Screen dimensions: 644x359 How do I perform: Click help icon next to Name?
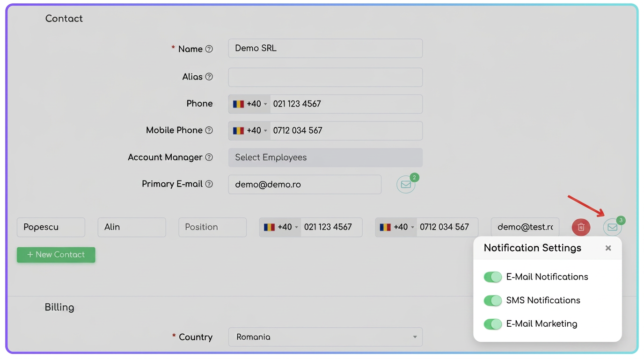click(209, 49)
